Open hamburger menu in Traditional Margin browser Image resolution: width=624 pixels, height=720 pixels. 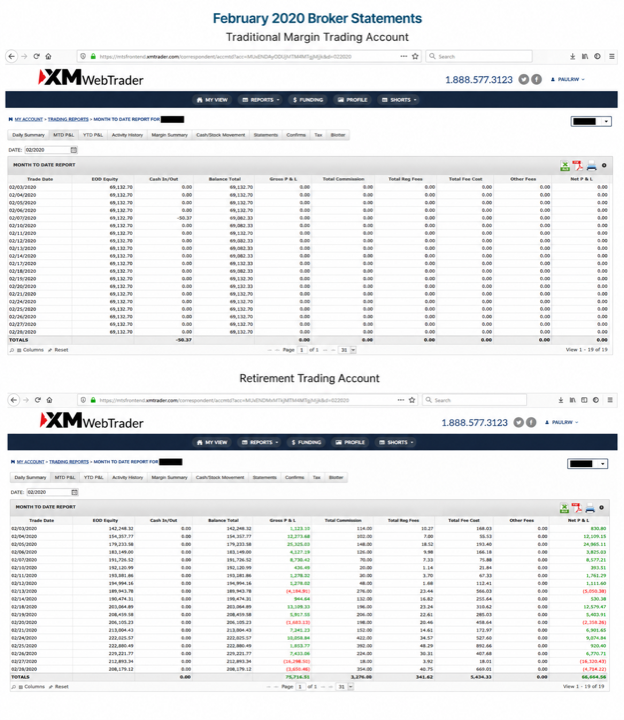(612, 56)
